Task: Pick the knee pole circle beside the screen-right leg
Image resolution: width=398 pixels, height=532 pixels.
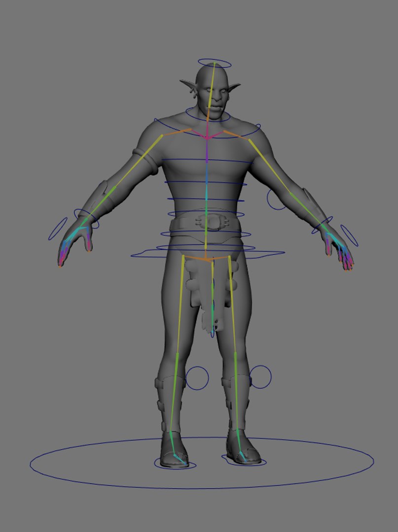Action: coord(260,377)
